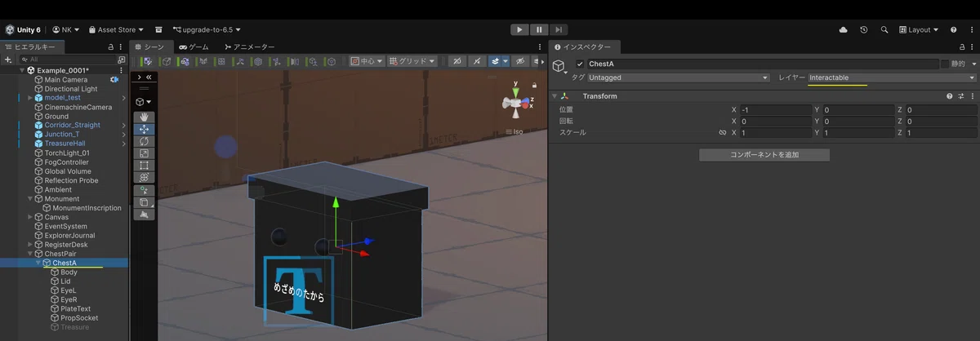Lock the Hierarchy panel
The height and width of the screenshot is (341, 980).
pos(111,47)
